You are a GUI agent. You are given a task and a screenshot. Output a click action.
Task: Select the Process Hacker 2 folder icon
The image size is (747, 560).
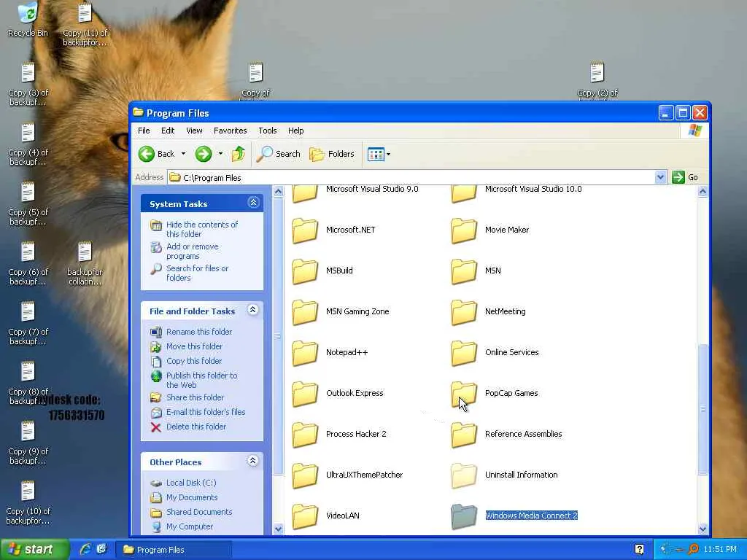click(305, 435)
